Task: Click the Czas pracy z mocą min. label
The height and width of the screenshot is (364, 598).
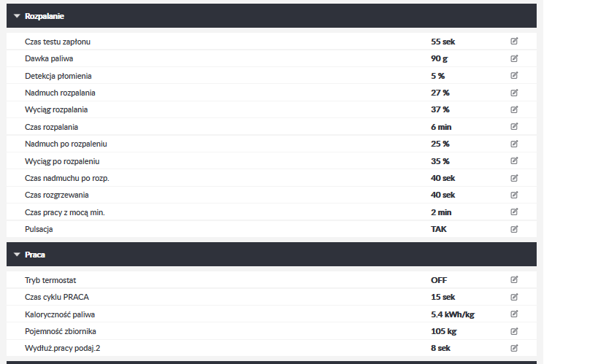Action: (x=65, y=212)
